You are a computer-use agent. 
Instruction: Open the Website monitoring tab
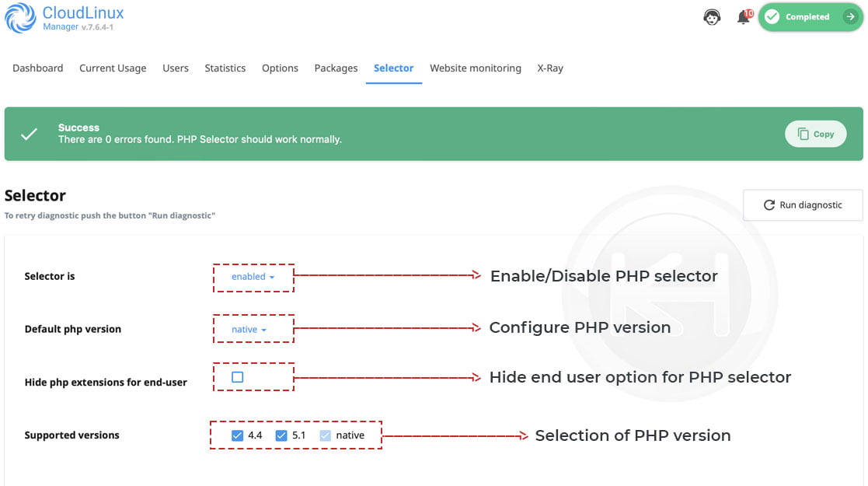(x=475, y=68)
